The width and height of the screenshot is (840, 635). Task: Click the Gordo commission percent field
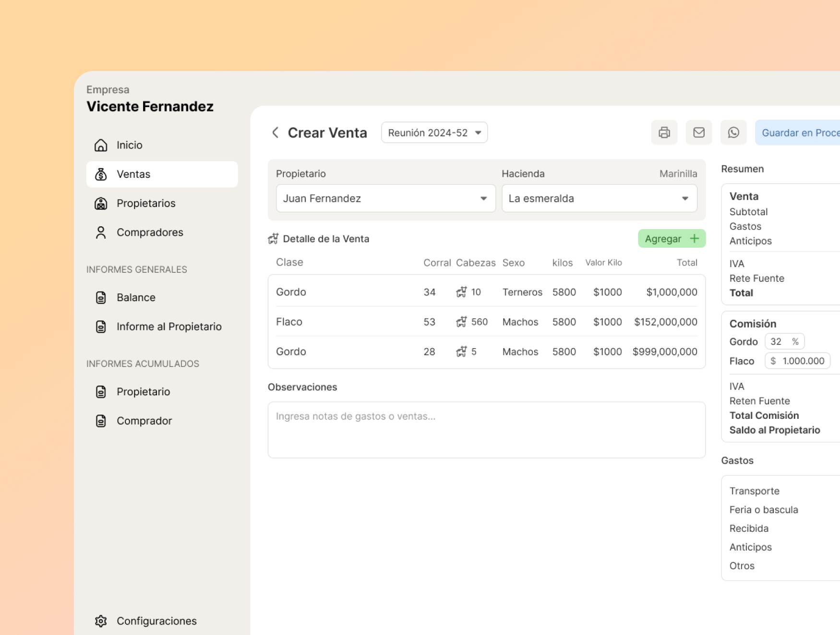[784, 342]
